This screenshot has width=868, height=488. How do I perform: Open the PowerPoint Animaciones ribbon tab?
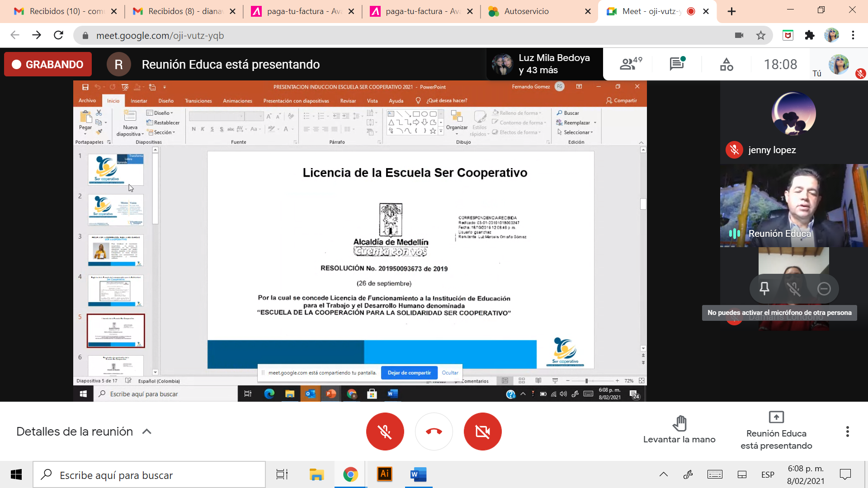237,101
